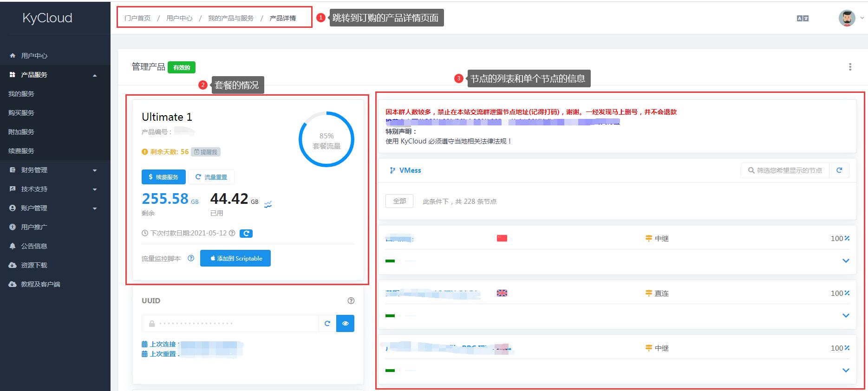The height and width of the screenshot is (391, 868).
Task: Expand first node row chevron
Action: click(x=846, y=261)
